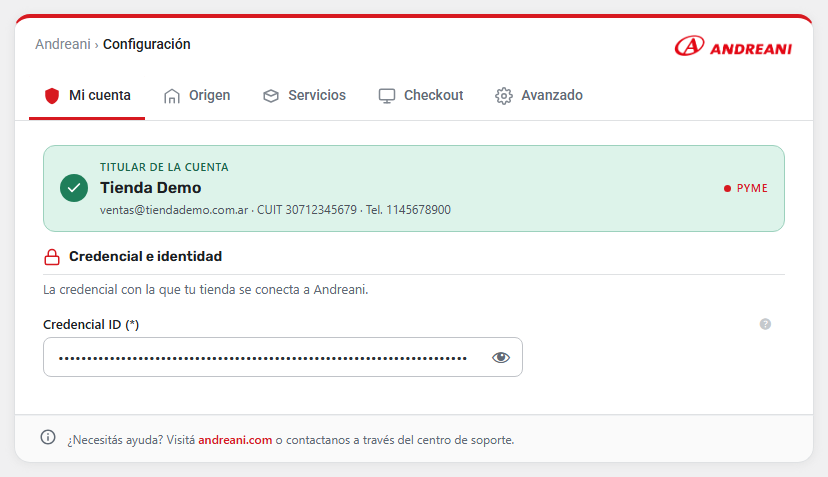Click the info icon in the footer

[x=48, y=437]
